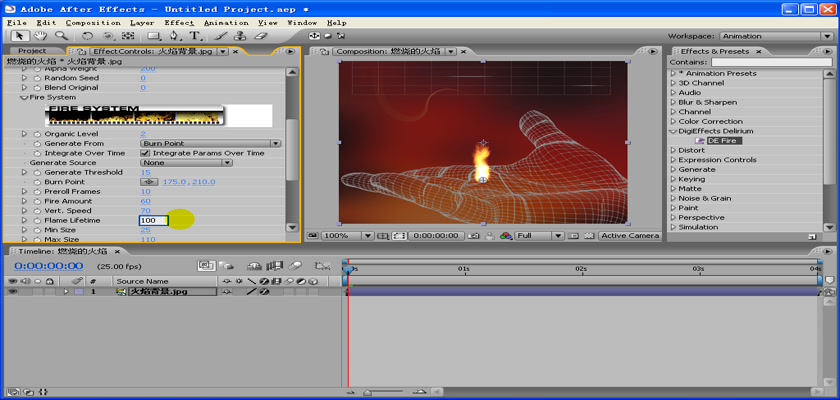Toggle stopwatch for Random Seed
The width and height of the screenshot is (840, 400).
37,78
